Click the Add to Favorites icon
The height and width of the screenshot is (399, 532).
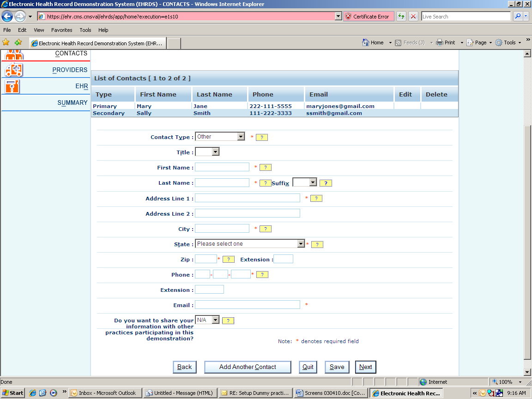(x=18, y=42)
